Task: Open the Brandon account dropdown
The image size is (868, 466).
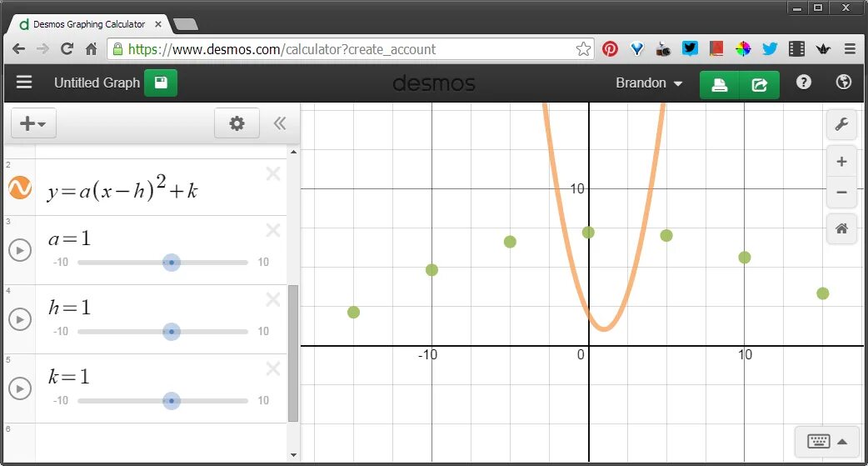Action: click(649, 83)
